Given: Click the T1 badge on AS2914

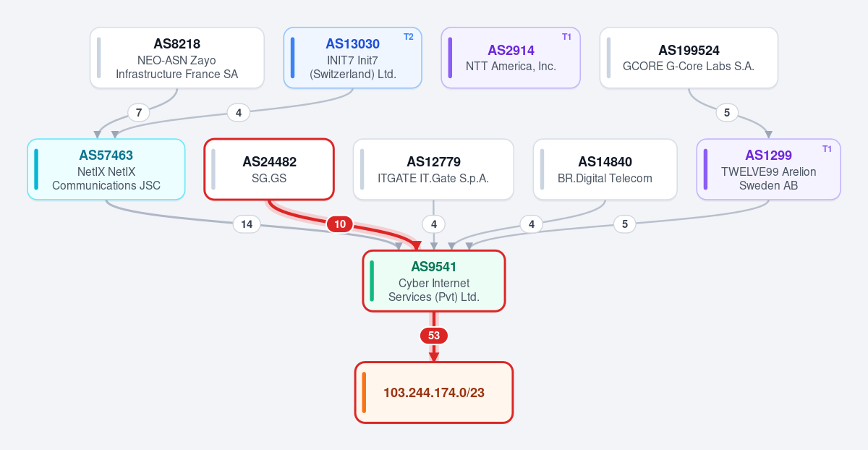Looking at the screenshot, I should pyautogui.click(x=566, y=37).
